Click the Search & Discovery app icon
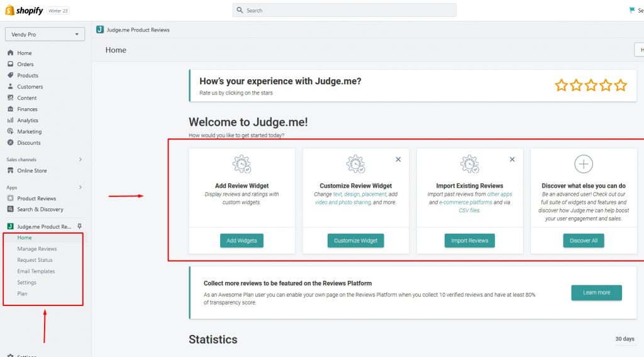 (x=10, y=209)
